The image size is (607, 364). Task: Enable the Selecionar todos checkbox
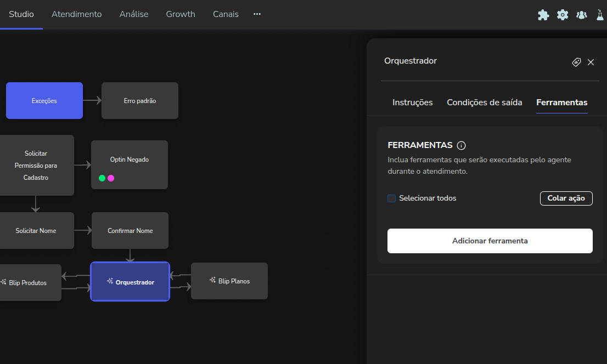click(x=392, y=198)
